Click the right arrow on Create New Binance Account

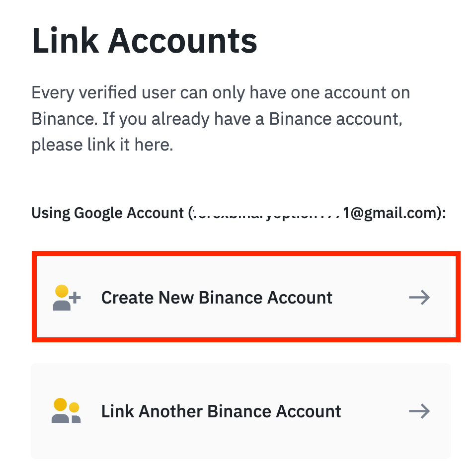[419, 297]
